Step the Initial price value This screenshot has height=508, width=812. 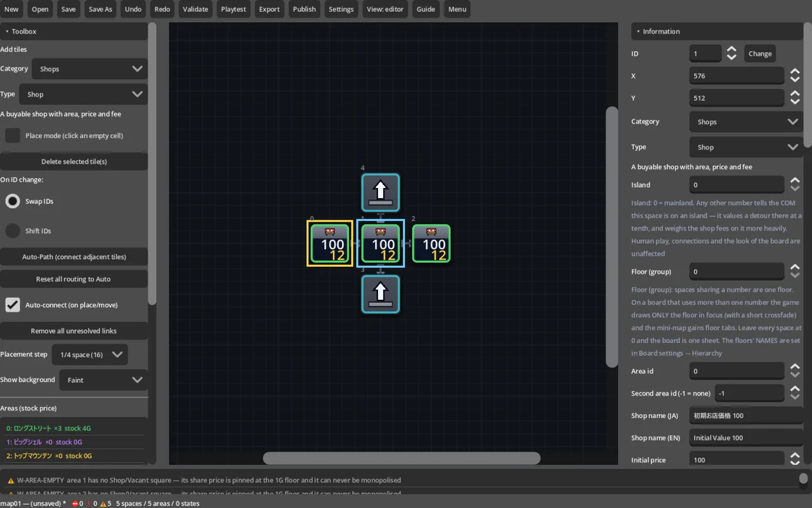pos(795,460)
